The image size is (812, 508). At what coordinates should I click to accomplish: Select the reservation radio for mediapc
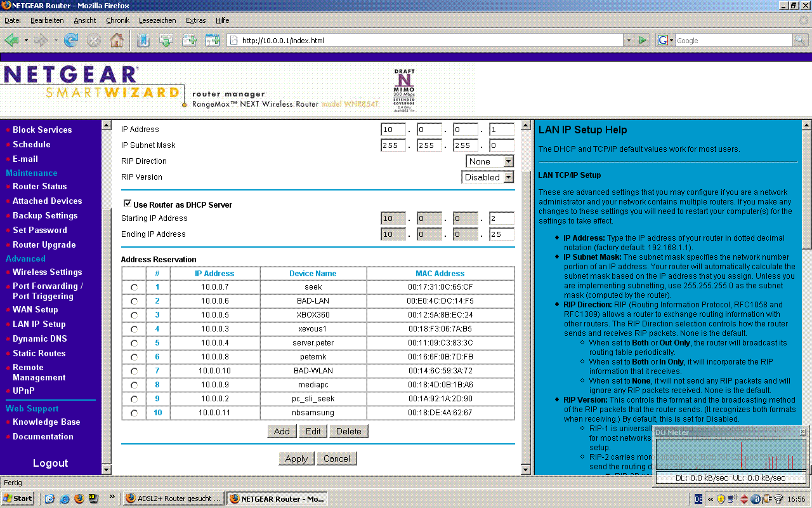(134, 385)
